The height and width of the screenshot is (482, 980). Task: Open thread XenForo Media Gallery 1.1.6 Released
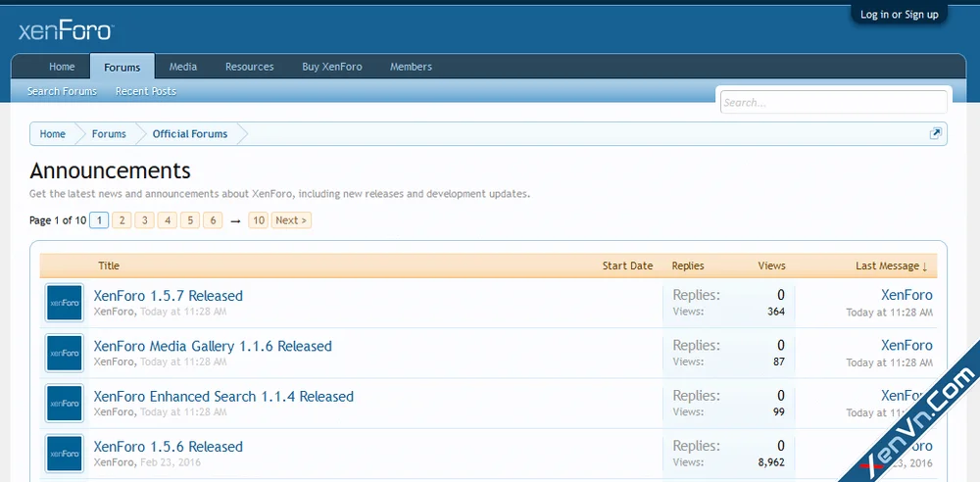pyautogui.click(x=213, y=346)
